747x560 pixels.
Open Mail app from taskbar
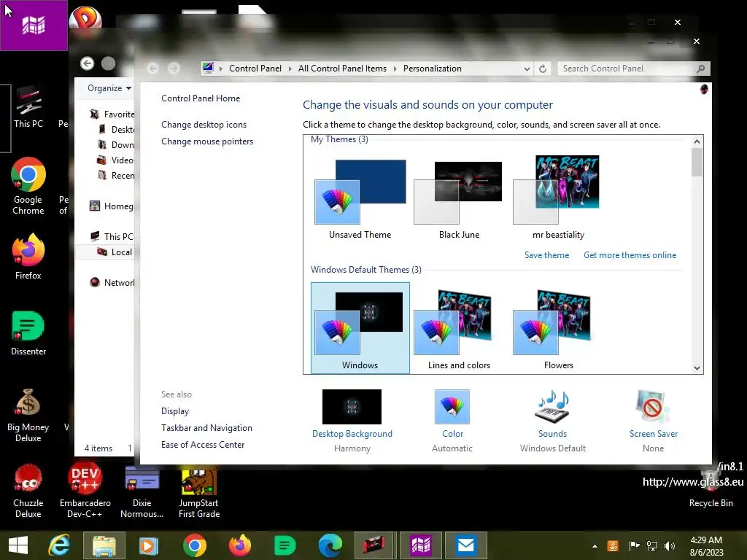point(466,545)
